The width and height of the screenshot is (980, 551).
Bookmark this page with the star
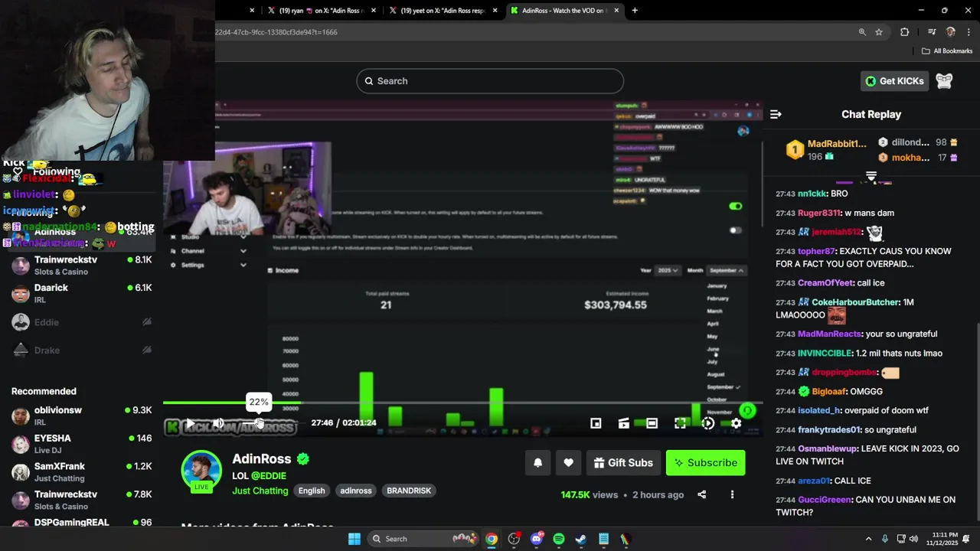click(x=879, y=32)
